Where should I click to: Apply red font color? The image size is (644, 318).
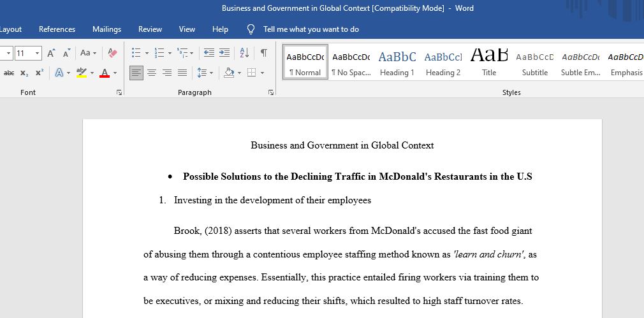(x=105, y=73)
